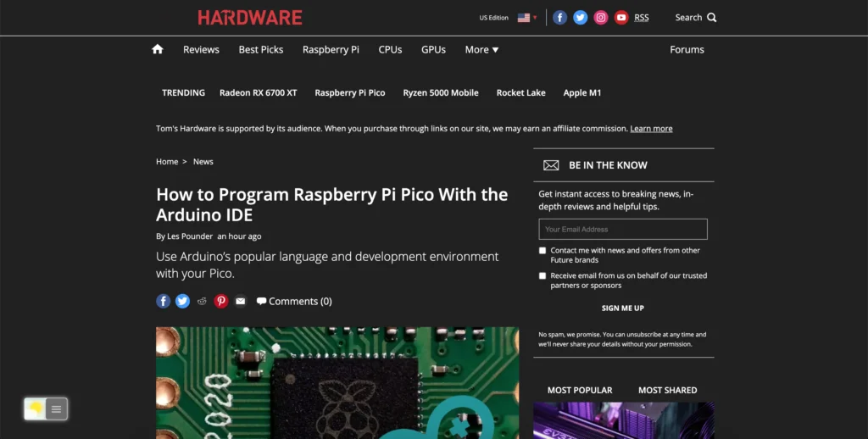Viewport: 868px width, 439px height.
Task: Click the affiliate 'Learn more' link
Action: (651, 129)
